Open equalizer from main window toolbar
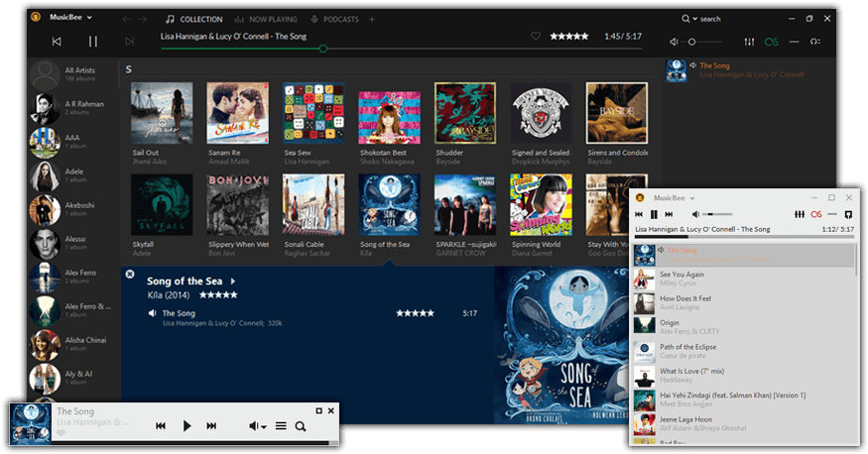Screen dimensions: 868x454 749,42
